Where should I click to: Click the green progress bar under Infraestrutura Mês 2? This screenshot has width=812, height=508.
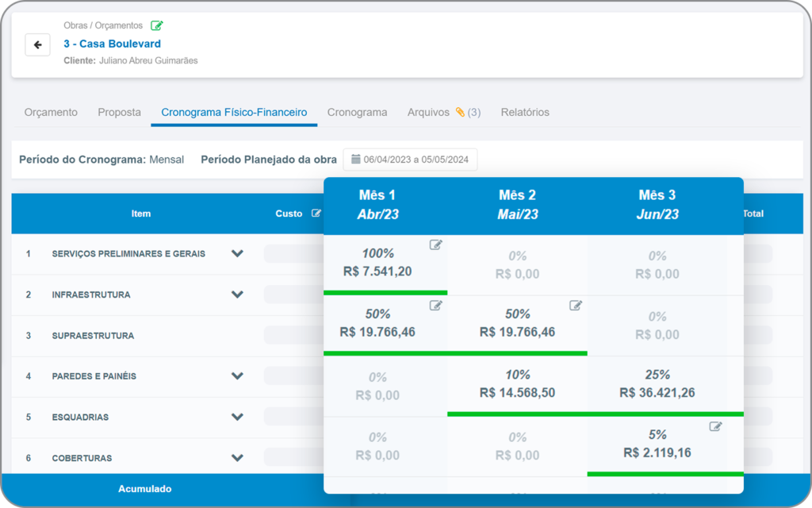(x=517, y=352)
